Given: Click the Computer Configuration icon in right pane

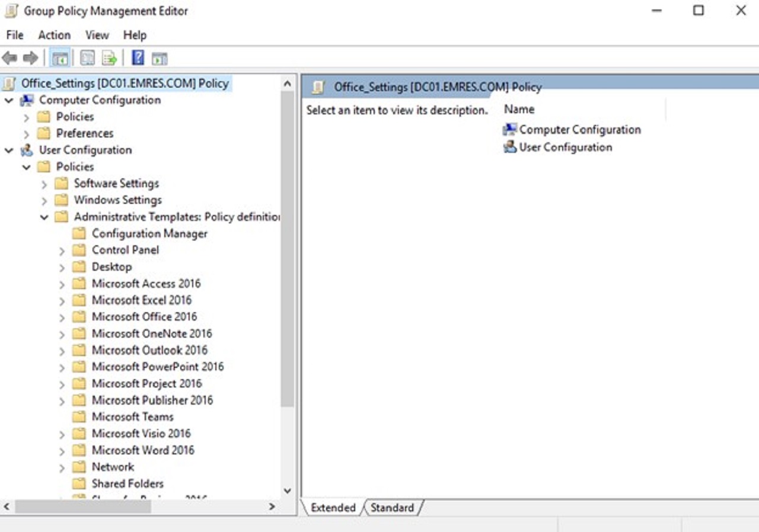Looking at the screenshot, I should (510, 130).
